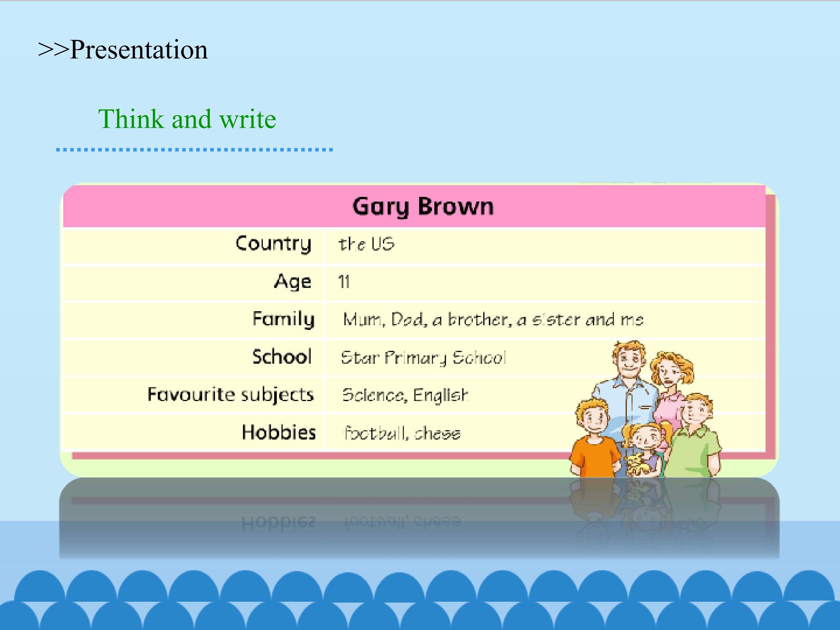Click the 'School' row label

click(x=282, y=357)
